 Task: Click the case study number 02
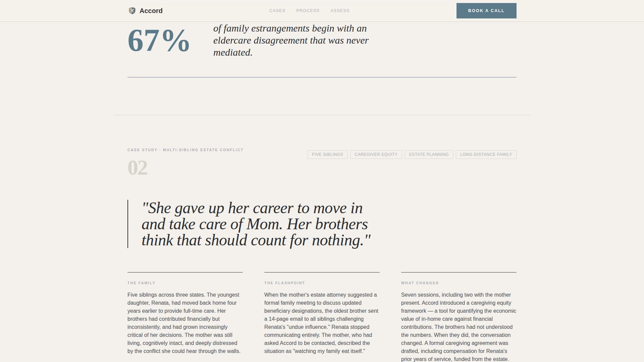click(x=138, y=168)
